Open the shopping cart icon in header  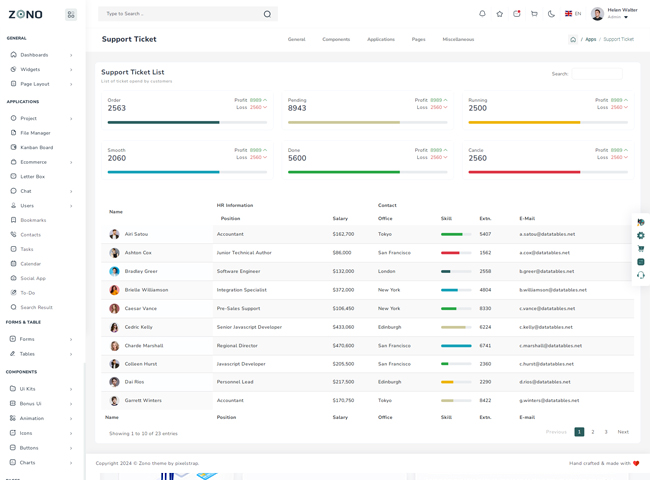tap(534, 14)
